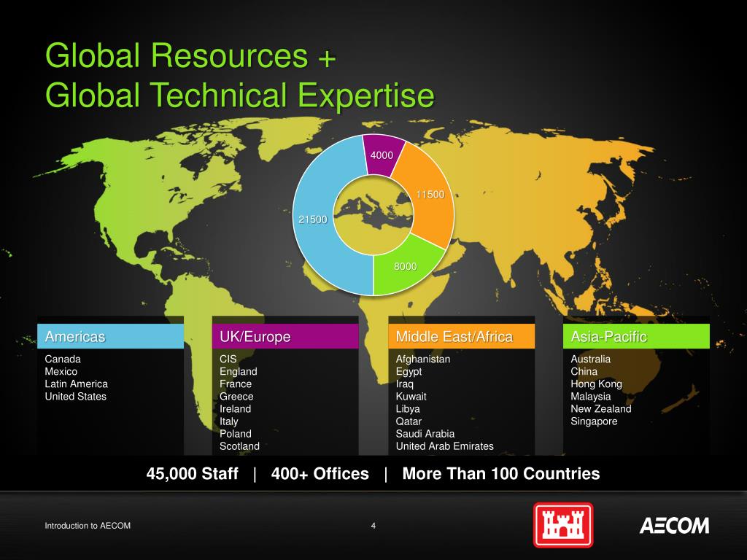Click 'Ireland' in the UK/Europe list

coord(236,408)
